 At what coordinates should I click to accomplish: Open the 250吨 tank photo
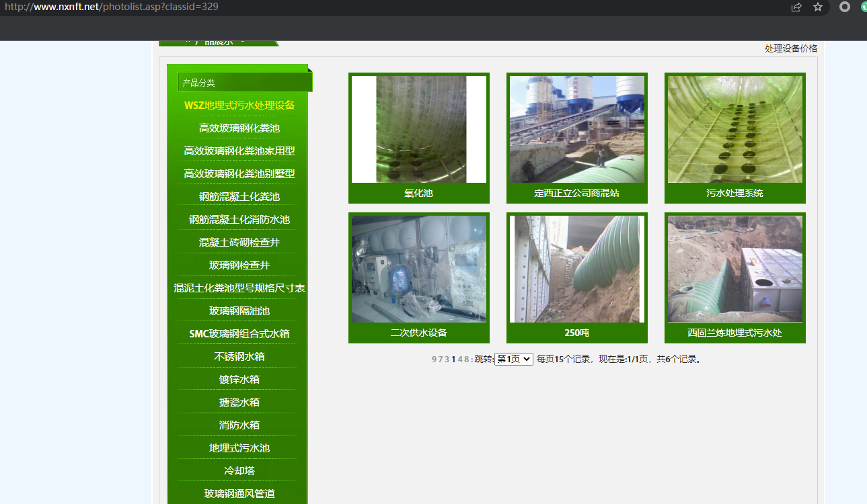pyautogui.click(x=576, y=269)
